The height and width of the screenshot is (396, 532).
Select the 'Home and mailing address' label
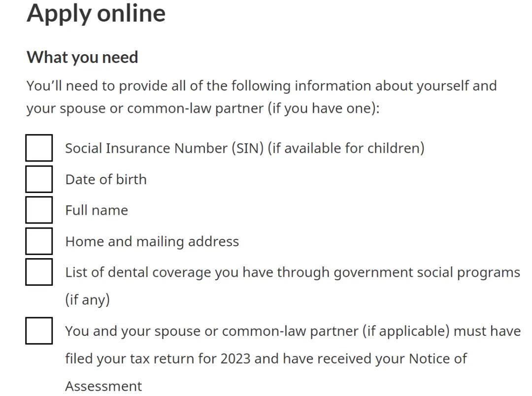152,242
